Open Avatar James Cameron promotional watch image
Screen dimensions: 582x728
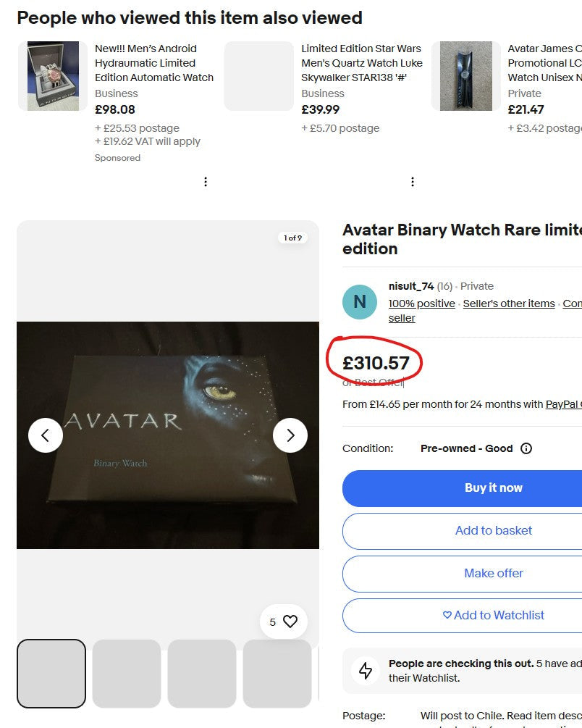[x=465, y=76]
